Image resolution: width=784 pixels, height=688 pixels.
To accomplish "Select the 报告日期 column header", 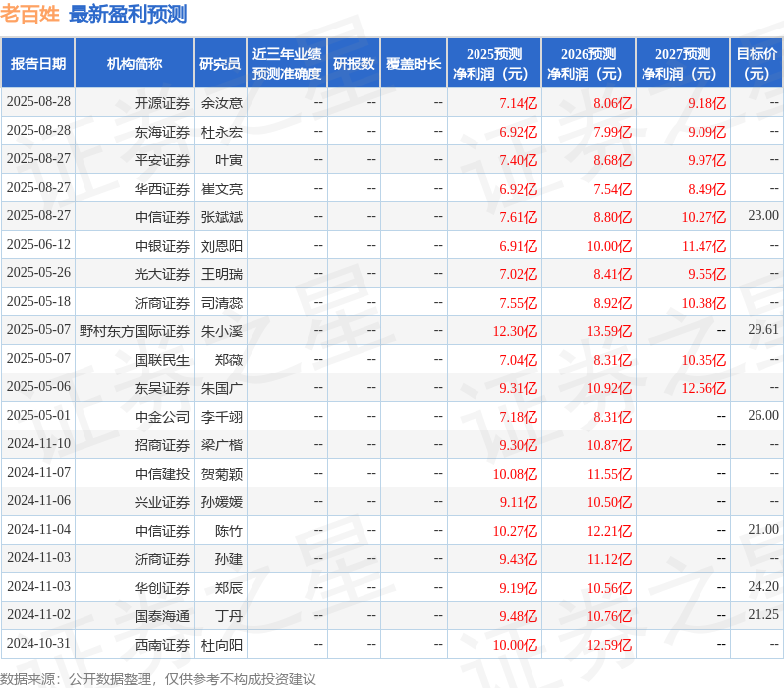I will tap(38, 63).
